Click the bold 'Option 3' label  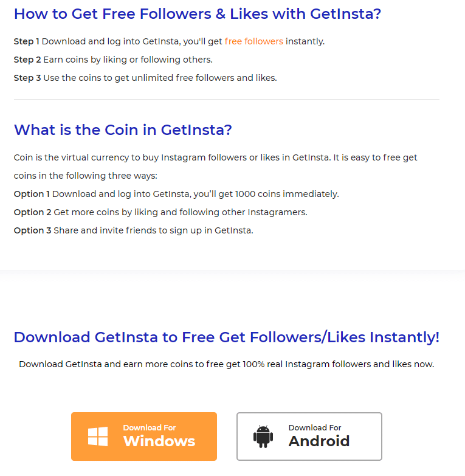pyautogui.click(x=32, y=230)
